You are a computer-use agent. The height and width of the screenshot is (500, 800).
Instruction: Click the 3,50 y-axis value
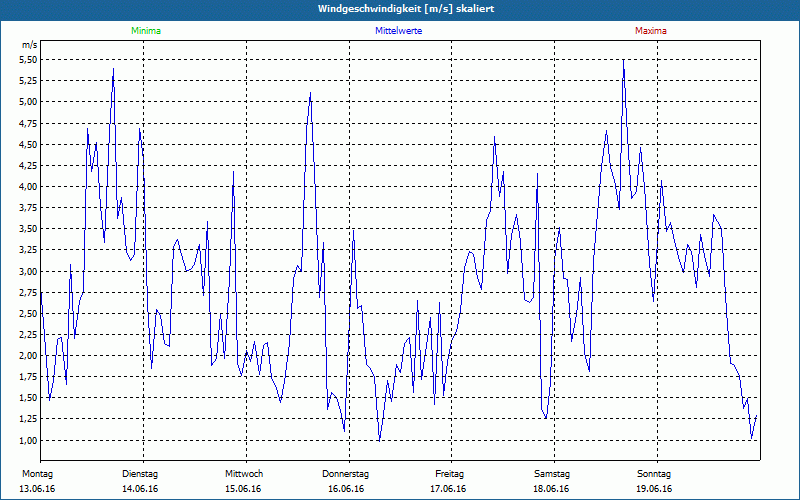point(29,229)
